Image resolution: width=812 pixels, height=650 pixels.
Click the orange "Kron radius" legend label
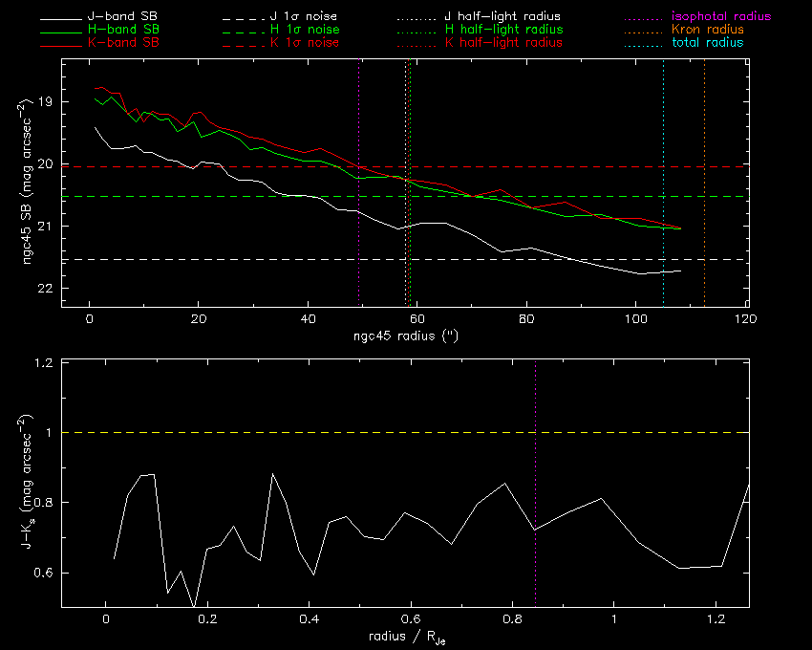click(x=707, y=30)
